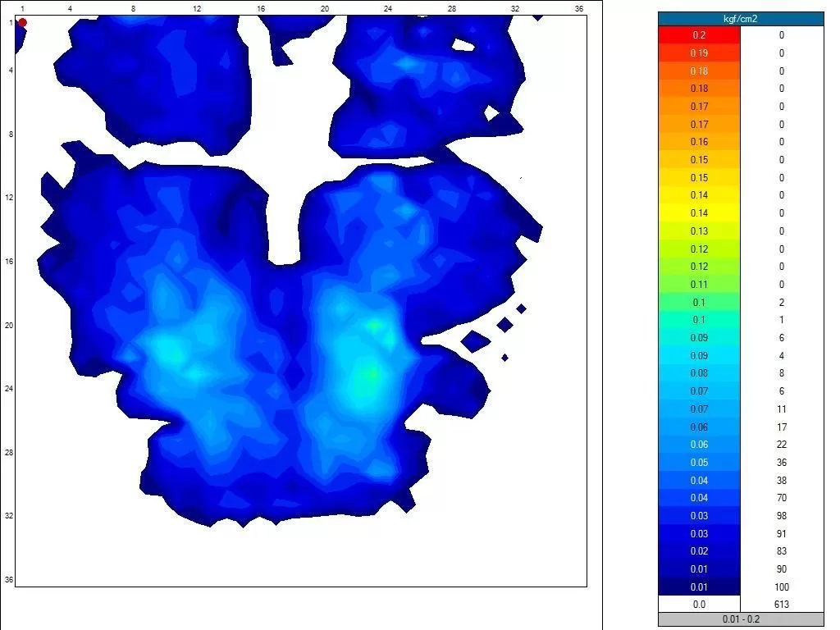The width and height of the screenshot is (840, 630).
Task: Select the 0.02 dark blue legend swatch
Action: click(x=699, y=551)
